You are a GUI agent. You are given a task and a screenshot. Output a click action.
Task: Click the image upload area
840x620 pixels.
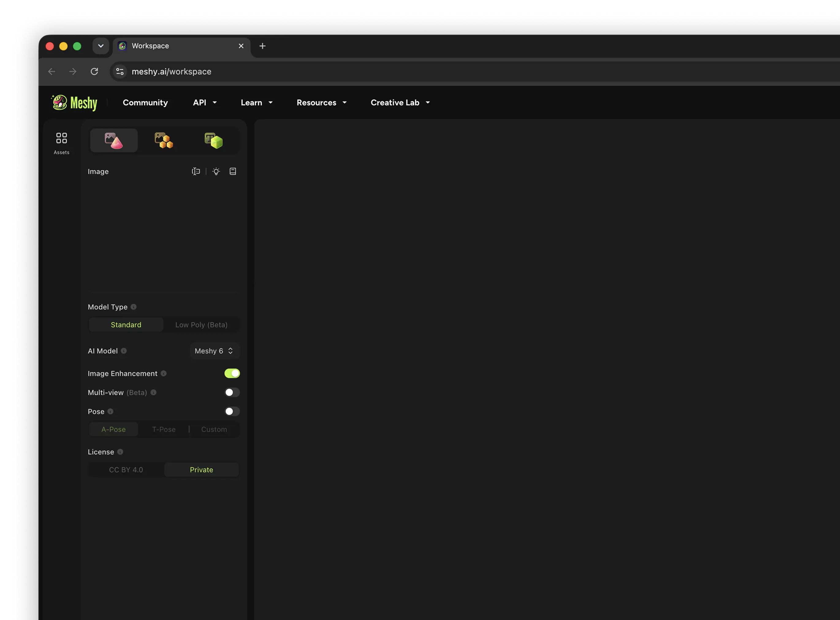pyautogui.click(x=163, y=235)
